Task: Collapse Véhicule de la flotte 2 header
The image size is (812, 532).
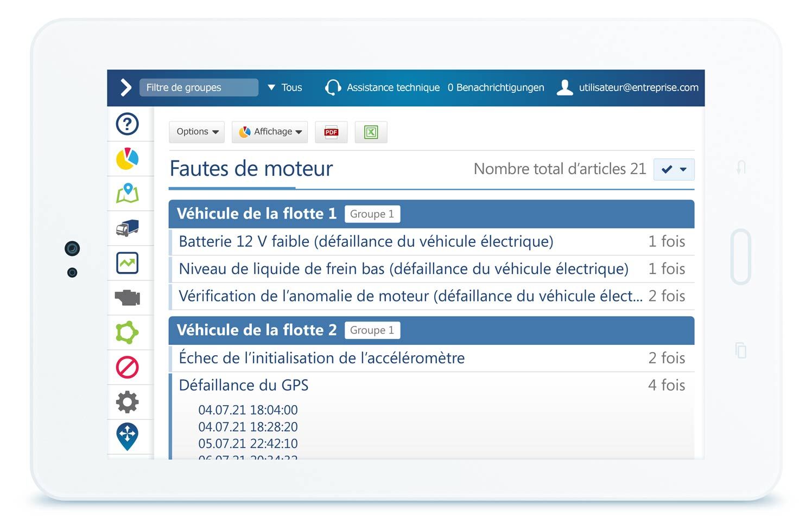Action: tap(432, 330)
